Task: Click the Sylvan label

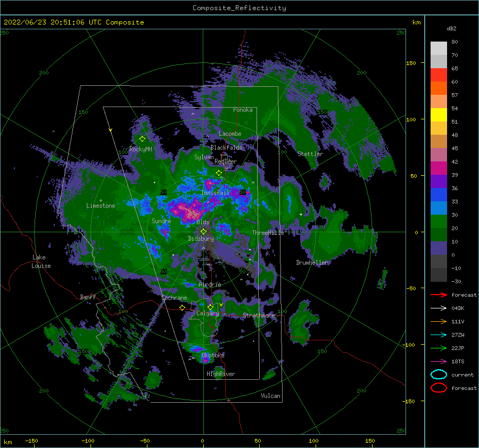Action: click(204, 157)
